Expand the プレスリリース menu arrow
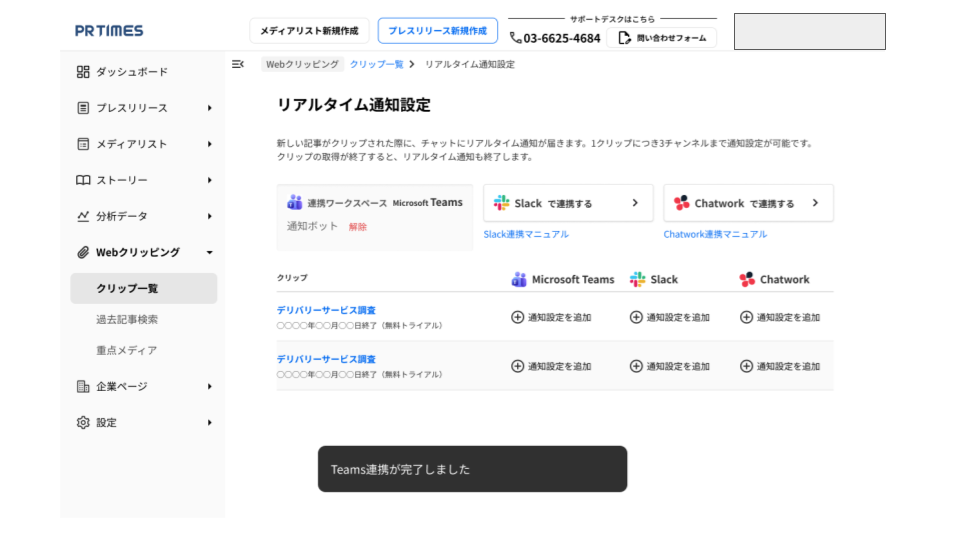960x540 pixels. 209,108
